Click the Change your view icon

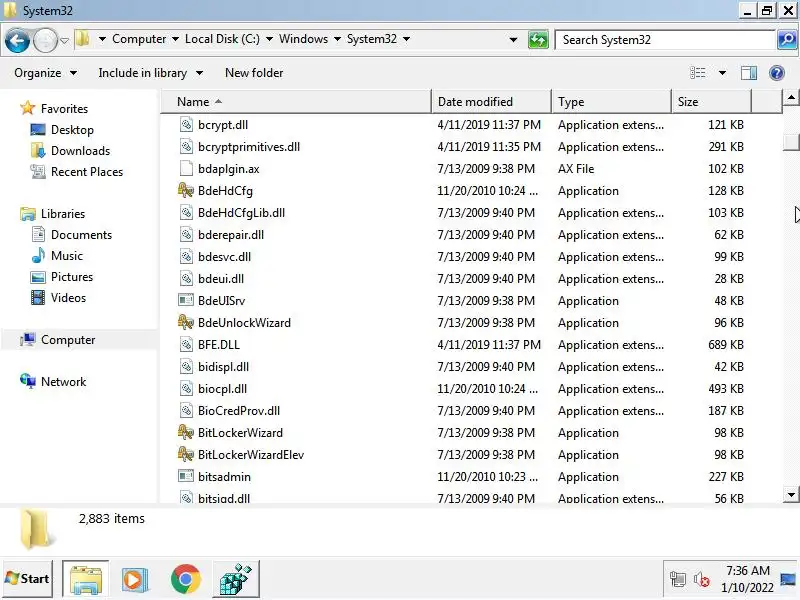[x=697, y=73]
